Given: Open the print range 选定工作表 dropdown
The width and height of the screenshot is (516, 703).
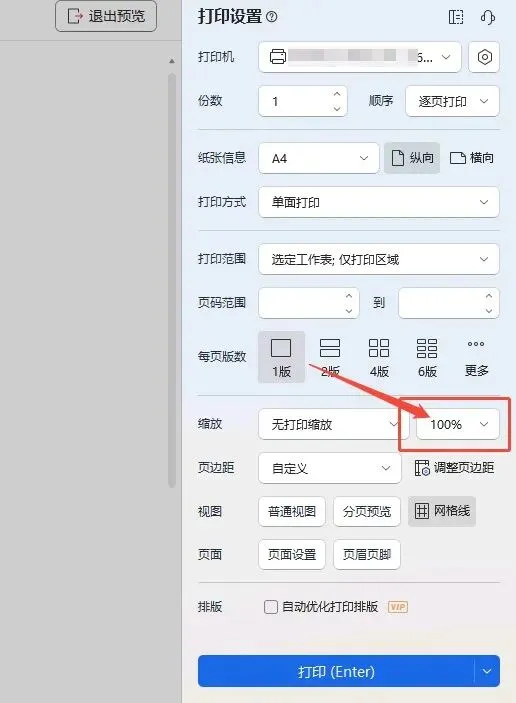Looking at the screenshot, I should [379, 259].
